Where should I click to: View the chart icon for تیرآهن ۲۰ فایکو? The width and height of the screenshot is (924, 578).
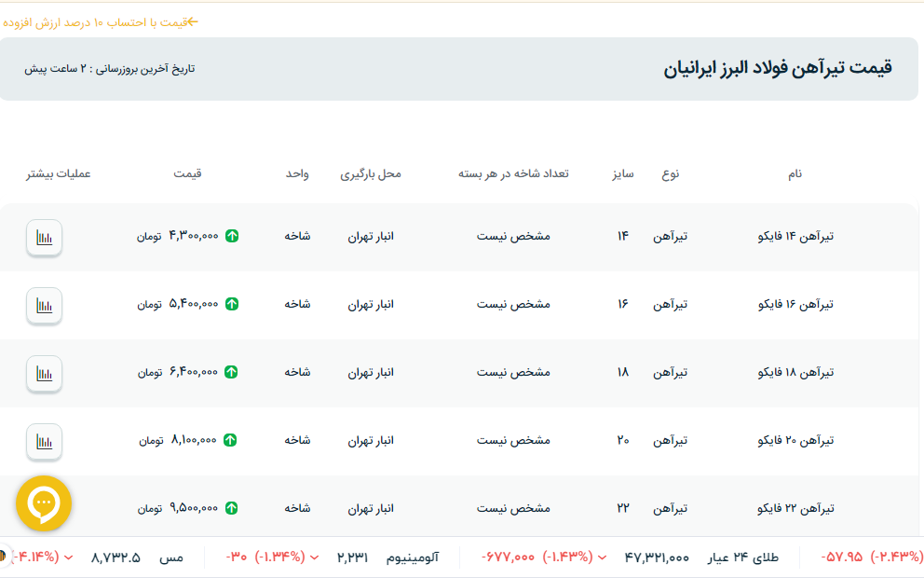(44, 441)
